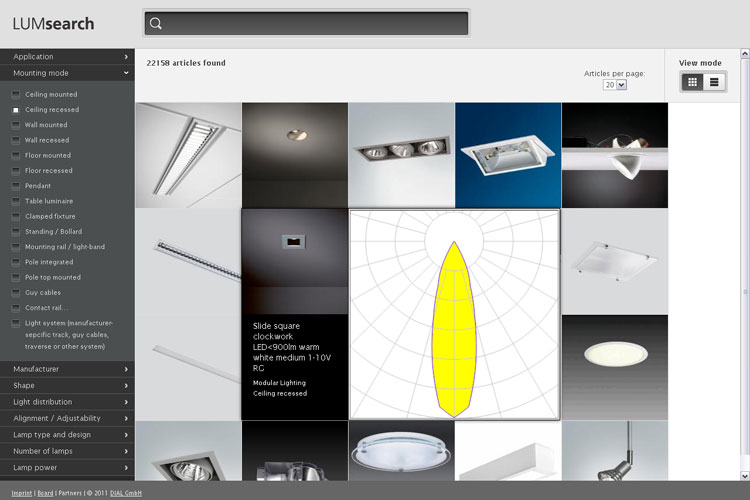Check the Clamped fixture checkbox
The width and height of the screenshot is (750, 500).
coord(16,216)
